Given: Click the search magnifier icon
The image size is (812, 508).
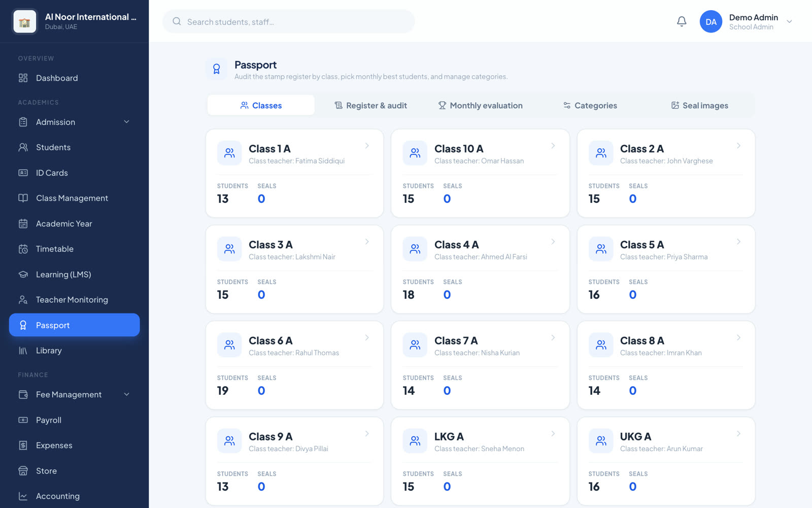Looking at the screenshot, I should [177, 21].
